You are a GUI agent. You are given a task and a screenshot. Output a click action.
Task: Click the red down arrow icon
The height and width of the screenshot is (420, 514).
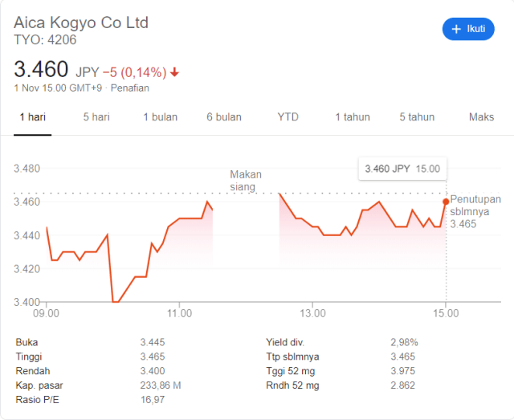174,72
